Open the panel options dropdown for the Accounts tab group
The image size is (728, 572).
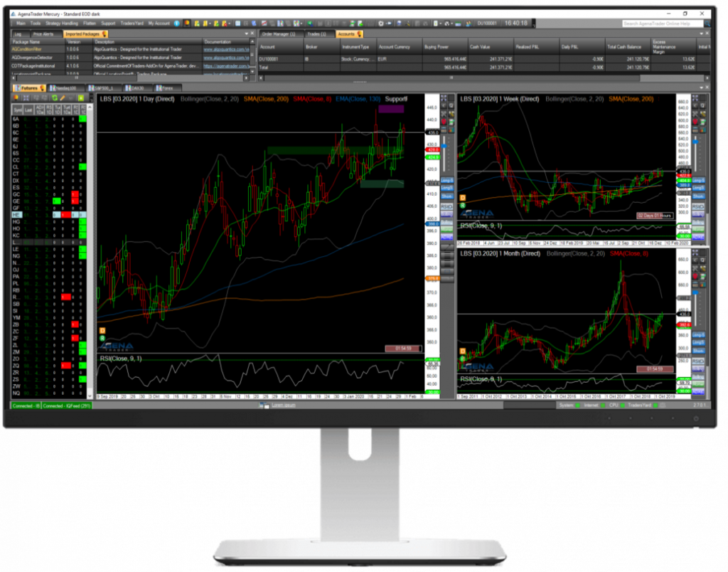pyautogui.click(x=701, y=33)
